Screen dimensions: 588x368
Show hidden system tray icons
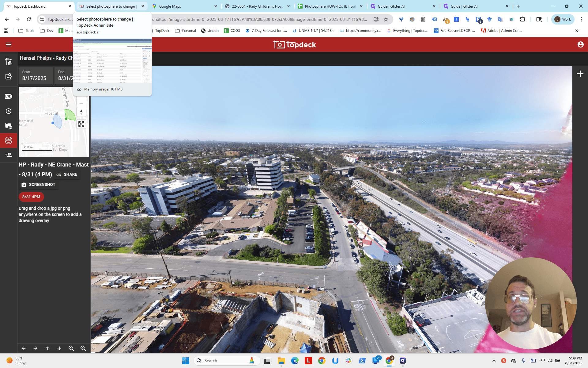pyautogui.click(x=494, y=361)
